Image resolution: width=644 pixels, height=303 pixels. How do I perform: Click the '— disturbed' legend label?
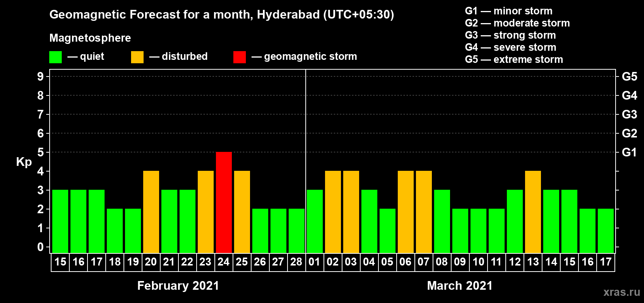coord(178,57)
